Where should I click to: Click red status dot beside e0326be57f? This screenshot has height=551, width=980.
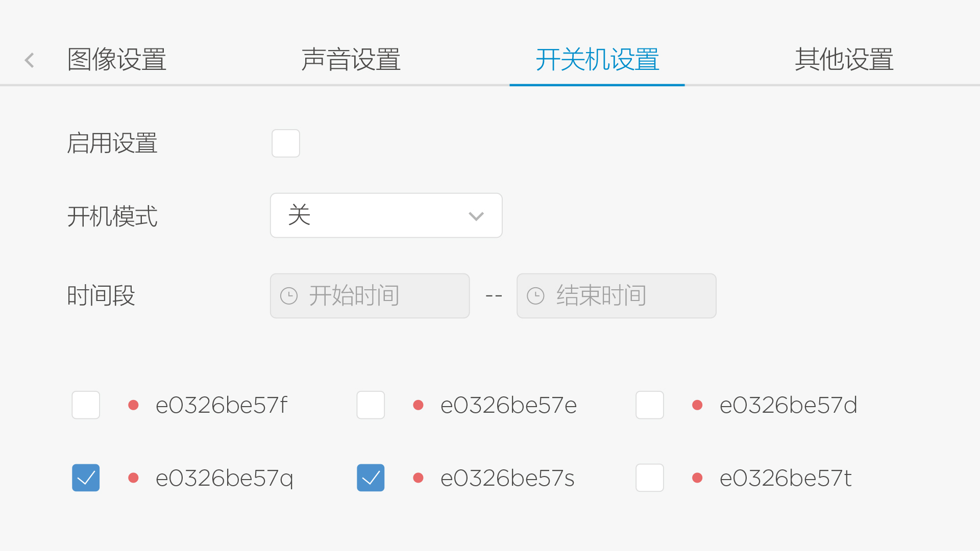(134, 405)
